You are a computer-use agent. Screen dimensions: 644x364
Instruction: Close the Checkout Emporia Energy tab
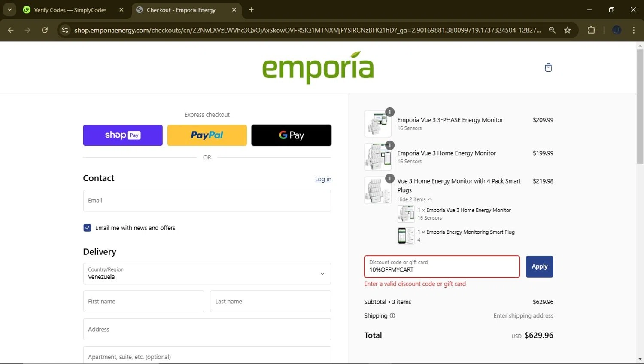click(x=234, y=10)
